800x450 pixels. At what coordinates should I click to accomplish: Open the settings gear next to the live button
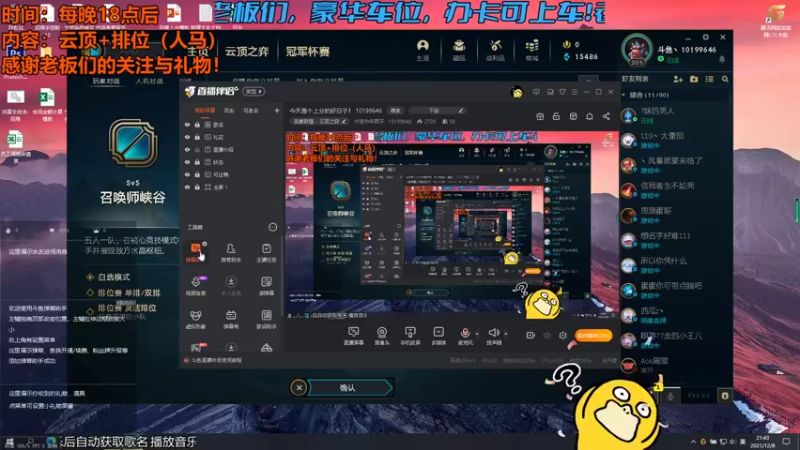(x=563, y=336)
